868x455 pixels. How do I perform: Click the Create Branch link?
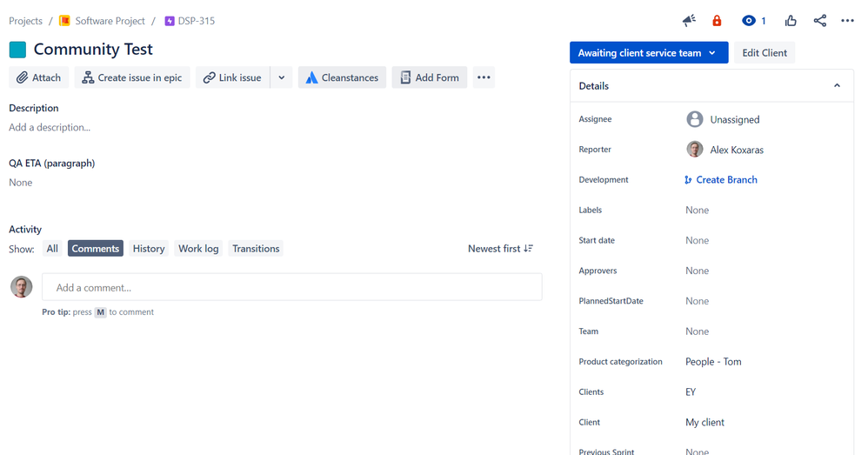click(x=721, y=179)
